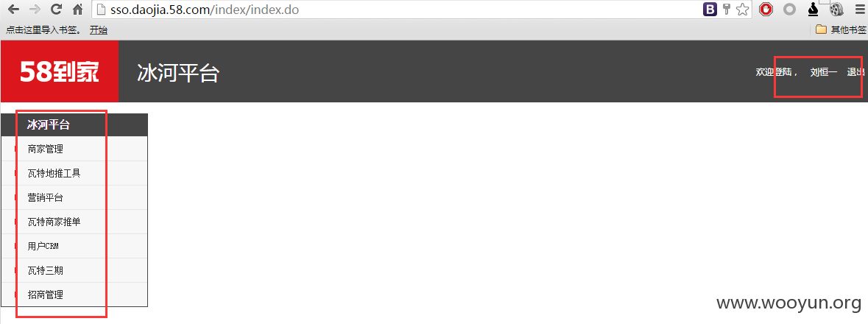This screenshot has height=324, width=868.
Task: Click the red adblock stop icon
Action: pos(766,10)
